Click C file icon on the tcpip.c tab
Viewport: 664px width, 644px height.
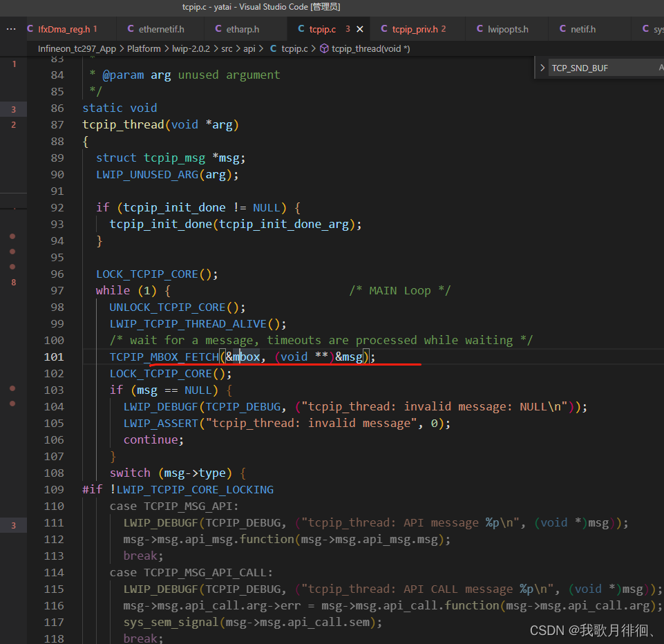[301, 29]
